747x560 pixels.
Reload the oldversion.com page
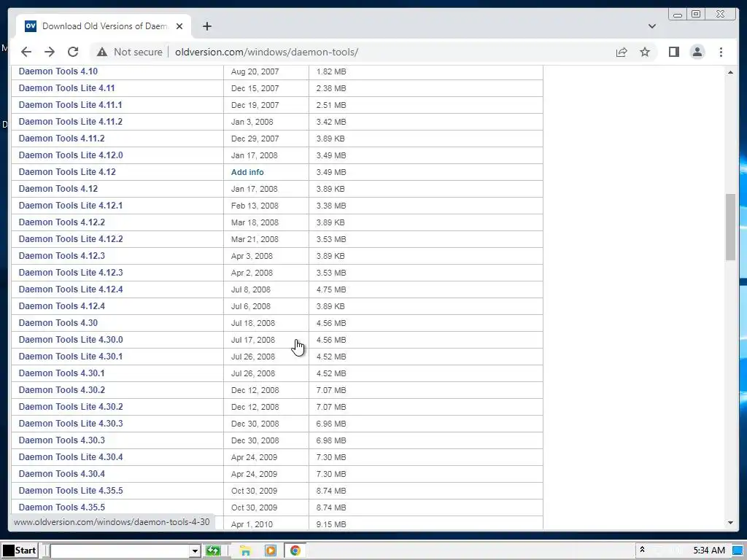[73, 52]
